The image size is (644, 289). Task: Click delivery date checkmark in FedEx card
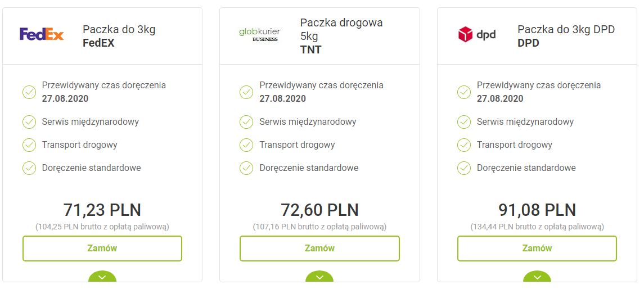click(29, 92)
